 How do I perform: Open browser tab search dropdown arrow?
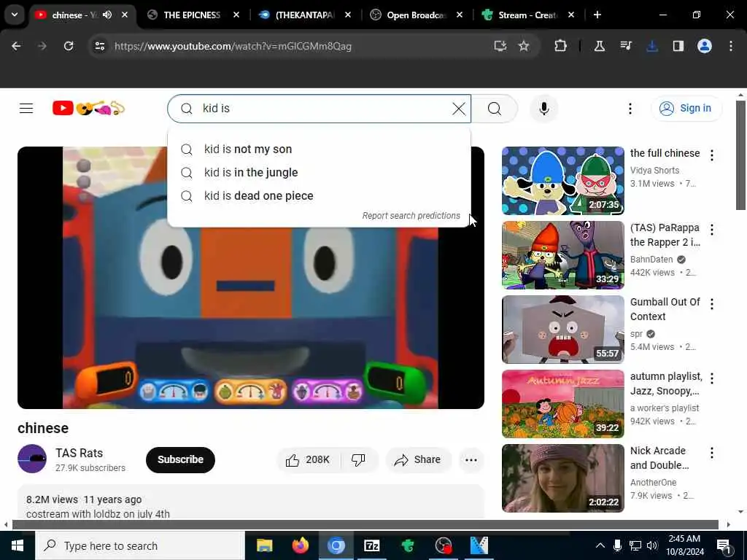15,15
